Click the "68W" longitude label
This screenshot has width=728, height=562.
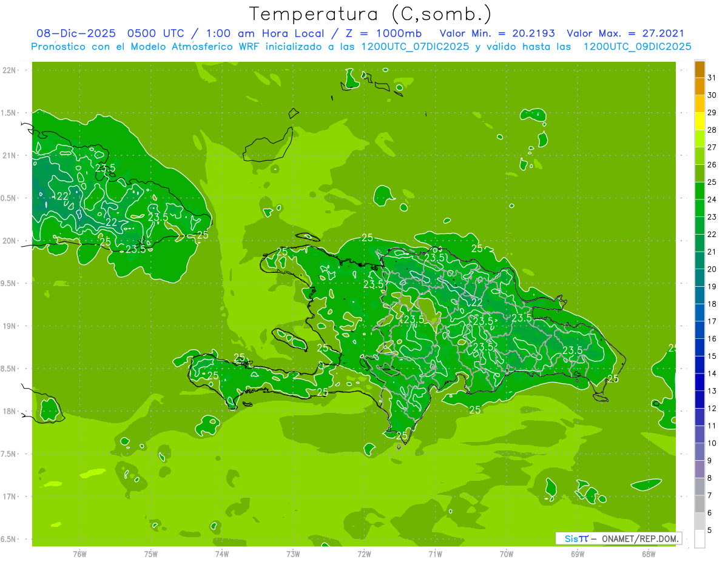(x=649, y=554)
